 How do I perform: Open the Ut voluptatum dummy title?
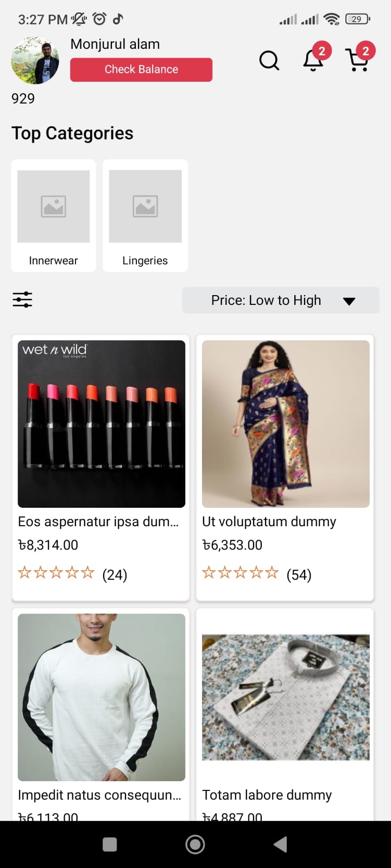click(269, 521)
